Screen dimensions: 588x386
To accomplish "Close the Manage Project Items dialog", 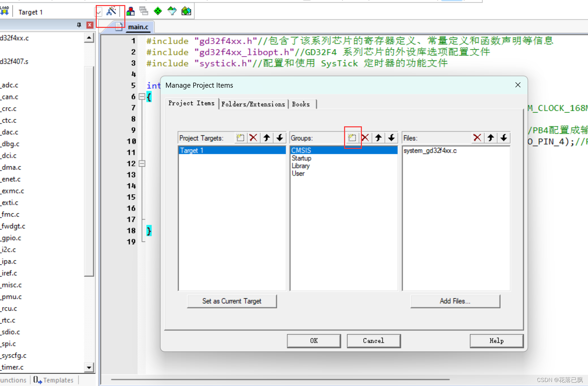I will (x=518, y=85).
